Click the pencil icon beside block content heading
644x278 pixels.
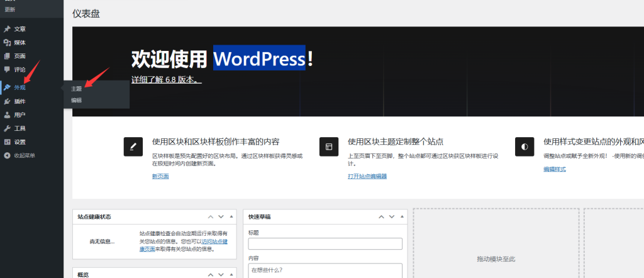tap(133, 147)
